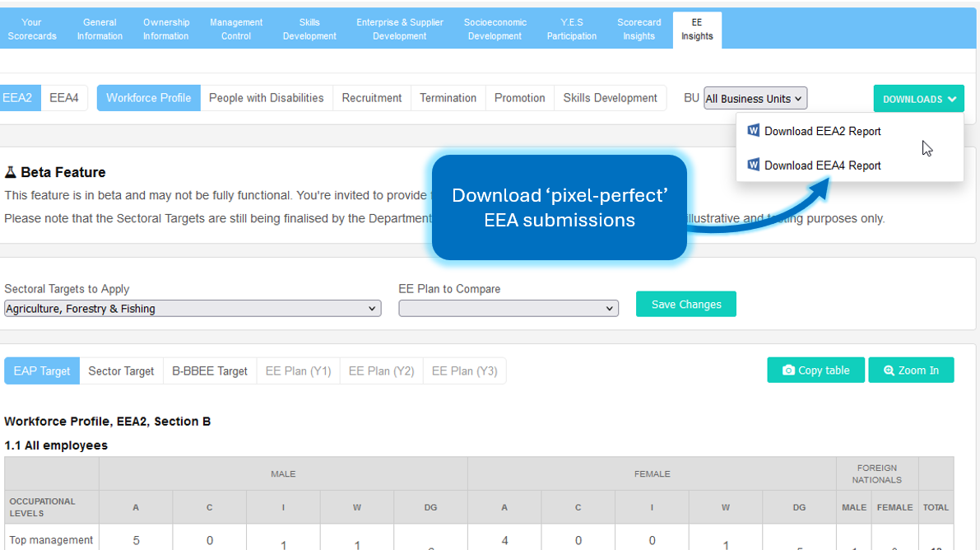Switch to the Socioeconomic Development tab
This screenshot has height=550, width=980.
coord(495,30)
